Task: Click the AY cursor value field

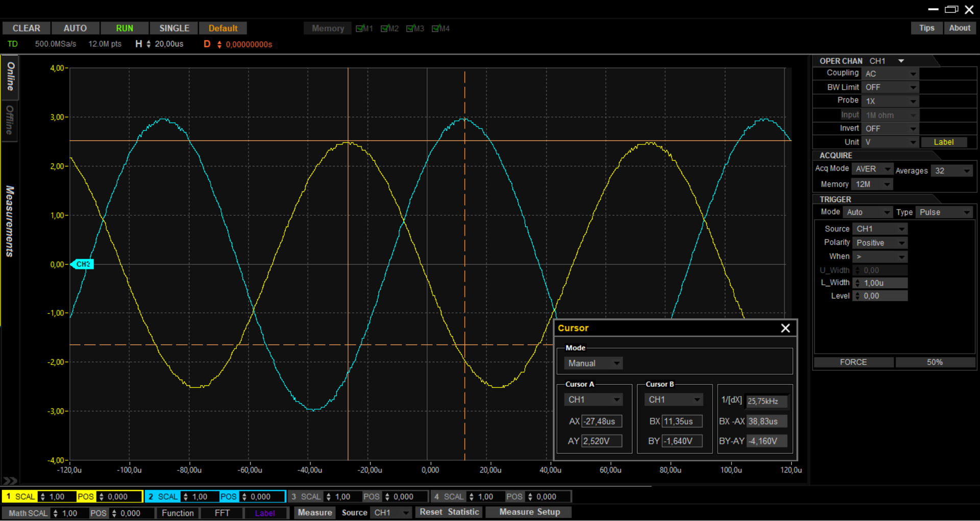Action: 602,441
